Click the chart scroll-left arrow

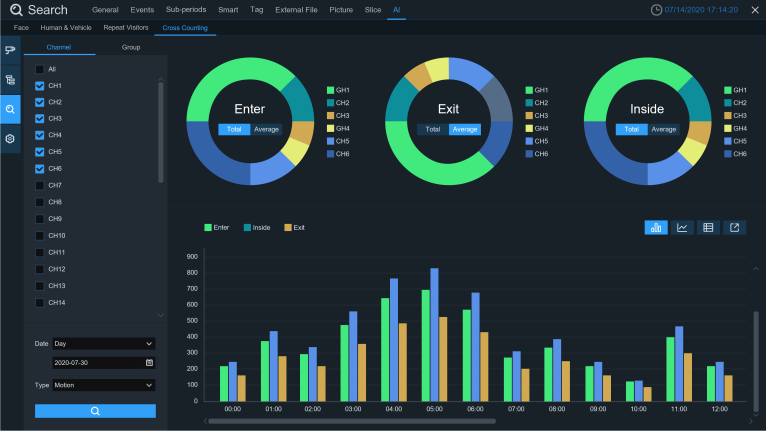[205, 421]
